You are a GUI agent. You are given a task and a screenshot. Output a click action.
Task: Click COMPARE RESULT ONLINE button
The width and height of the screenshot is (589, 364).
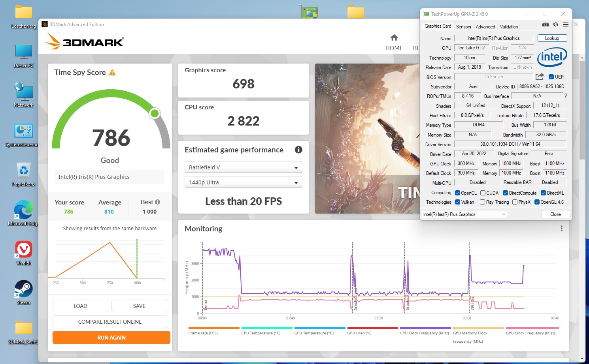[110, 322]
